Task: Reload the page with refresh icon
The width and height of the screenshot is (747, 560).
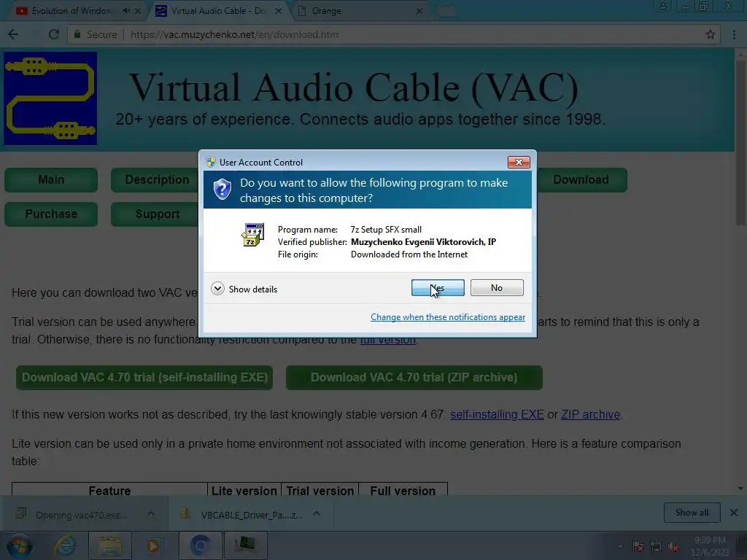Action: pyautogui.click(x=54, y=34)
